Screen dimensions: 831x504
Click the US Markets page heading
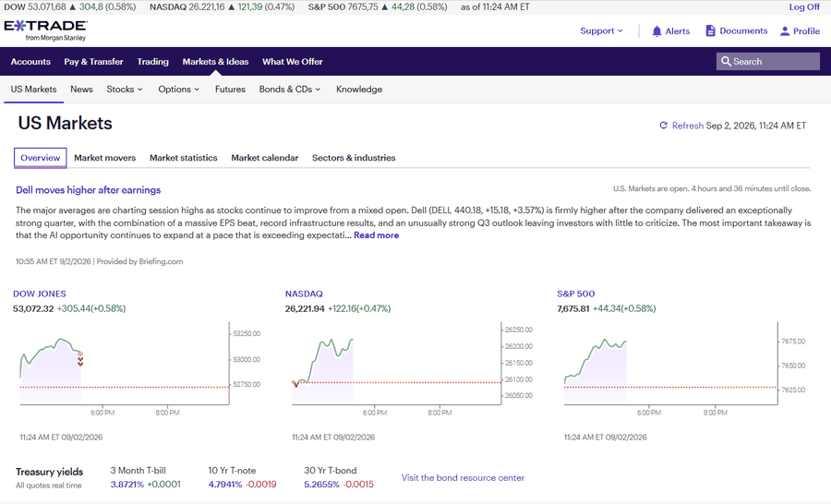click(66, 123)
